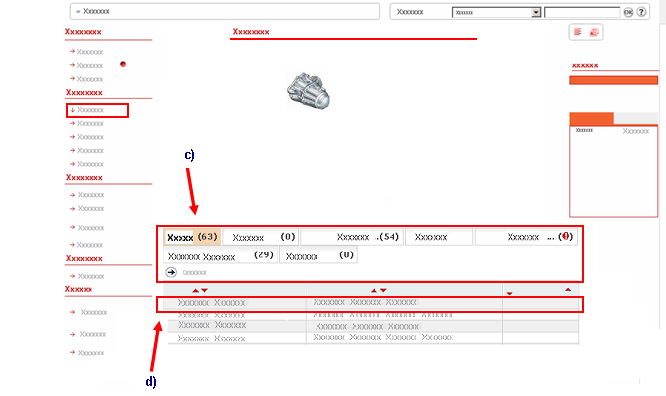The image size is (666, 396).
Task: Expand the highlighted sidebar item with down arrow
Action: click(97, 110)
